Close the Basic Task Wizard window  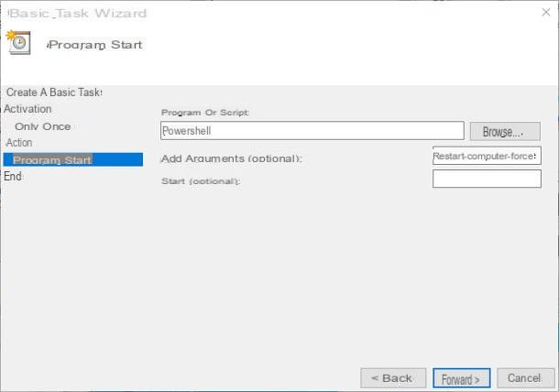pos(545,12)
